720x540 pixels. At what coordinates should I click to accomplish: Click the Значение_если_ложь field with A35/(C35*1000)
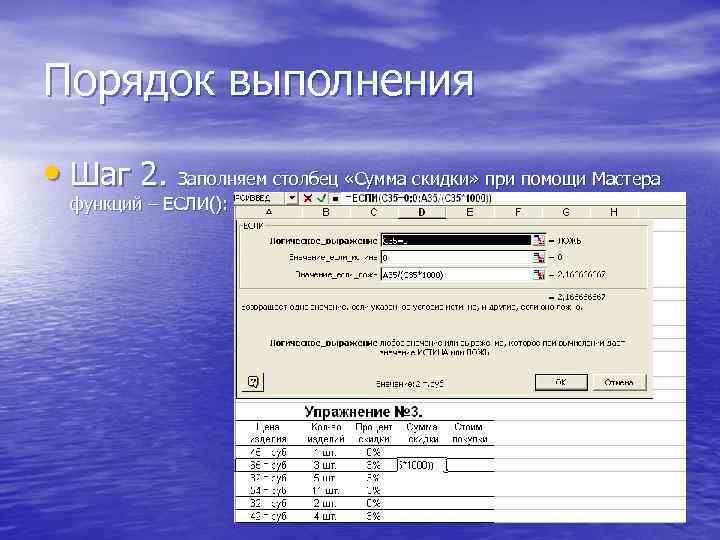456,275
